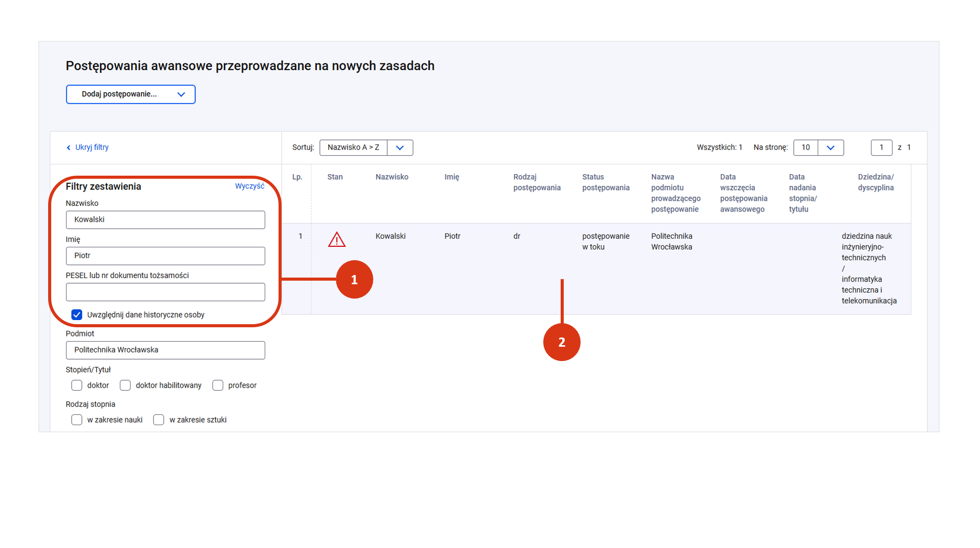Click the red annotation marker number 2
The image size is (980, 548).
tap(561, 342)
